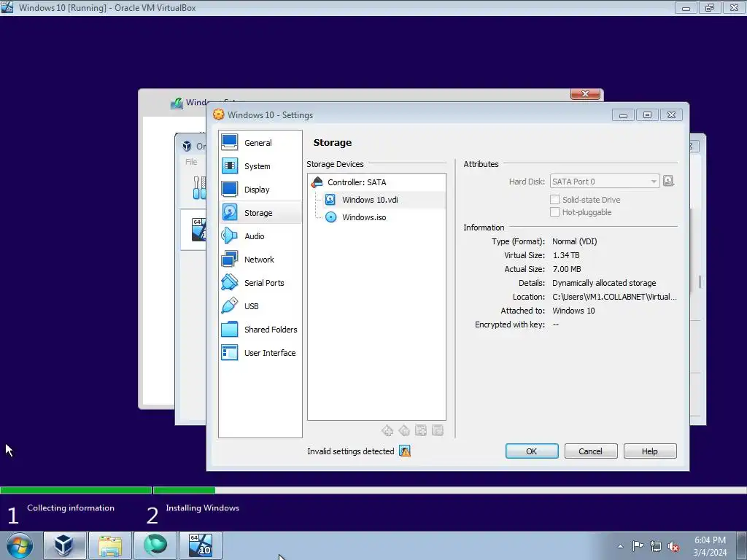Click the Actual Size 7.00 MB value
This screenshot has height=560, width=747.
(566, 269)
